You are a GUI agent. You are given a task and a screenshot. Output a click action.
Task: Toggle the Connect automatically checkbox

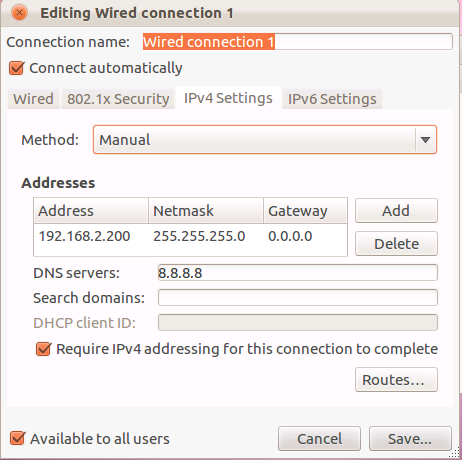pos(17,68)
